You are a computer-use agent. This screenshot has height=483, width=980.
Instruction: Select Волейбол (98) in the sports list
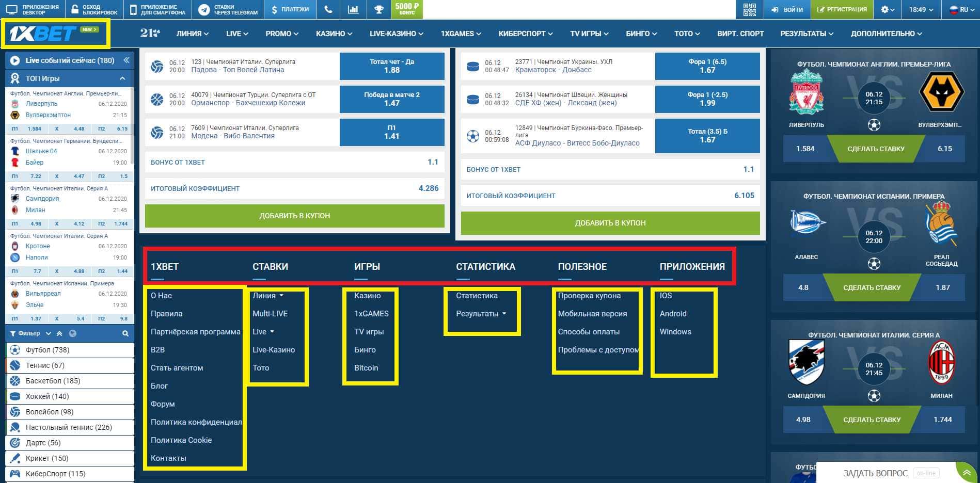click(70, 412)
